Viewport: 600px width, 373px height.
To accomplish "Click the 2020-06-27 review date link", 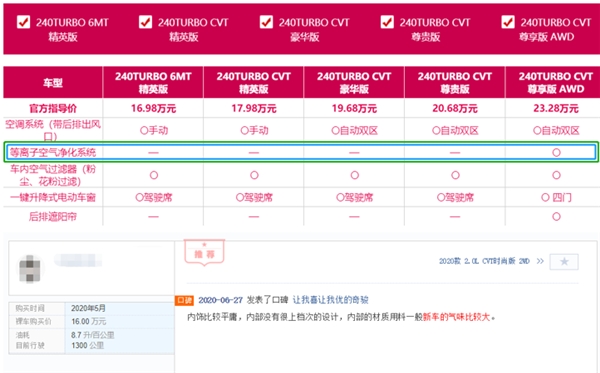I will 221,300.
